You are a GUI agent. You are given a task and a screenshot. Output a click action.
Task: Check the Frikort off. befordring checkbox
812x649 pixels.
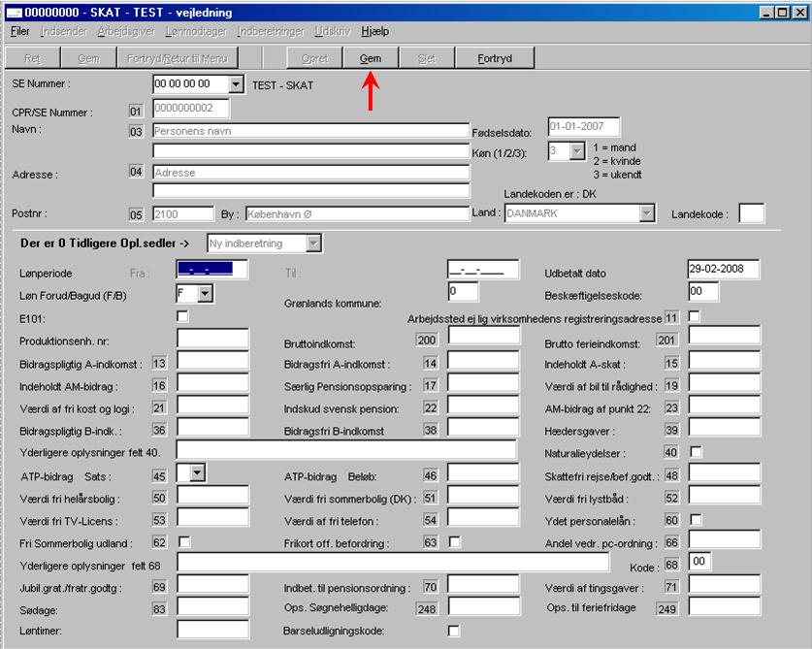click(x=454, y=541)
